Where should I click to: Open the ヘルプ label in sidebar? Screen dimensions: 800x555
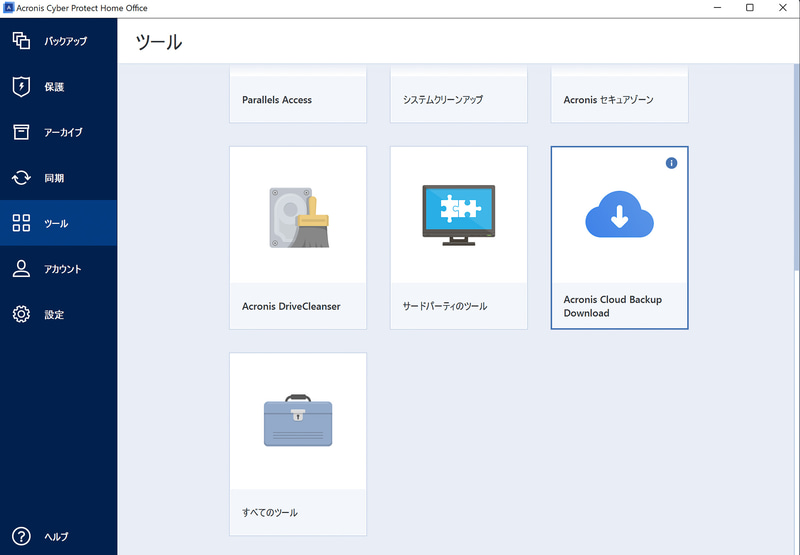tap(56, 537)
